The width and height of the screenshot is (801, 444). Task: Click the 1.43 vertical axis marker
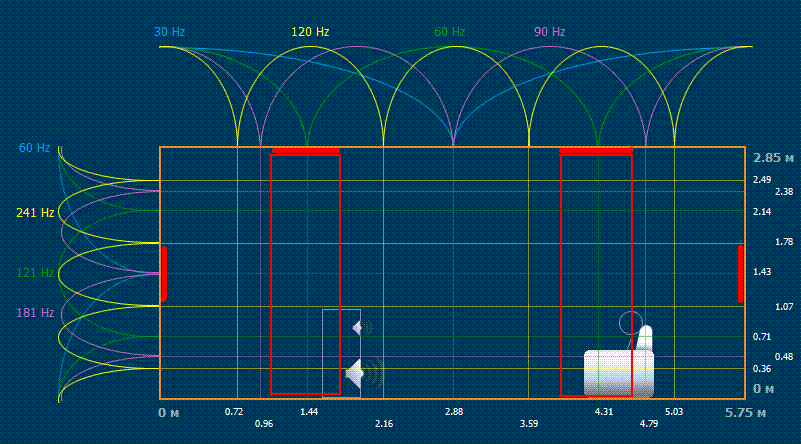[x=760, y=272]
